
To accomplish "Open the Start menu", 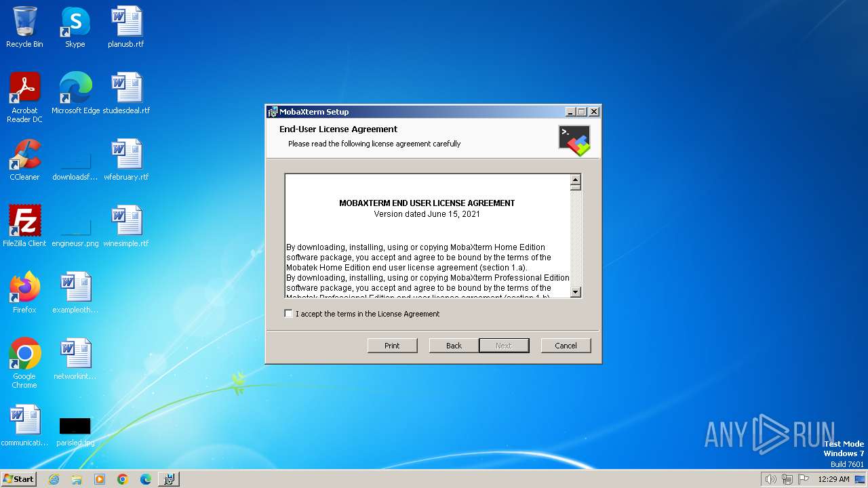I will coord(19,479).
